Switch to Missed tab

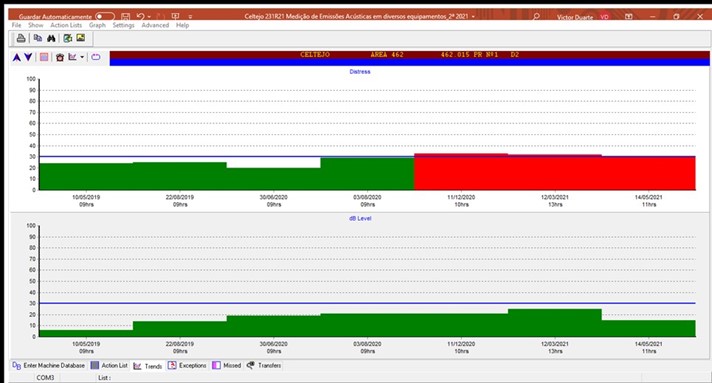pos(227,365)
